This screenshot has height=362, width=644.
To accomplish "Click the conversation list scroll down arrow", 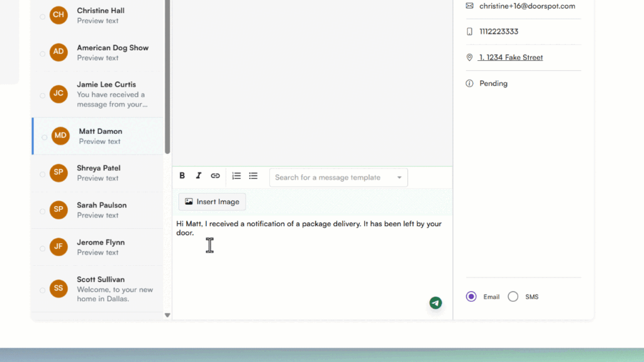I will point(167,315).
